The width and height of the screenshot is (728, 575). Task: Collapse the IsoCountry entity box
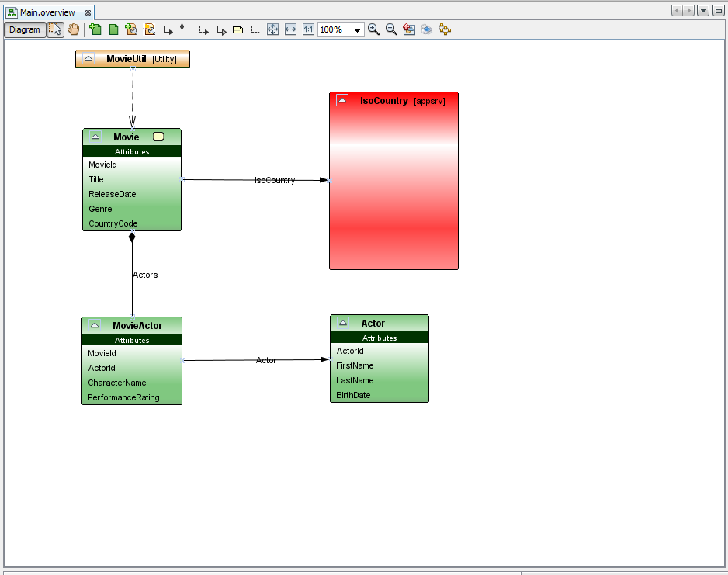pyautogui.click(x=341, y=101)
